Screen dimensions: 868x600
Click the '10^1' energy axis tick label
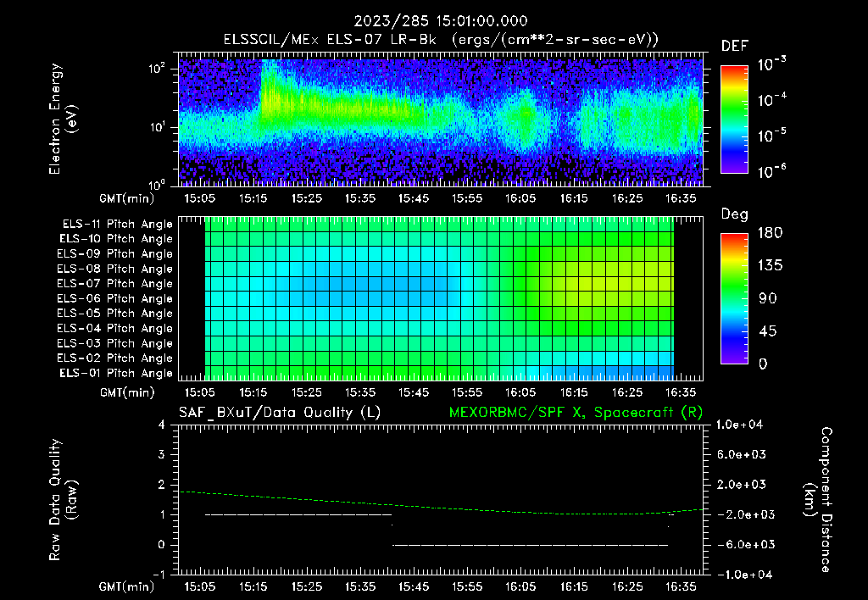[x=157, y=126]
